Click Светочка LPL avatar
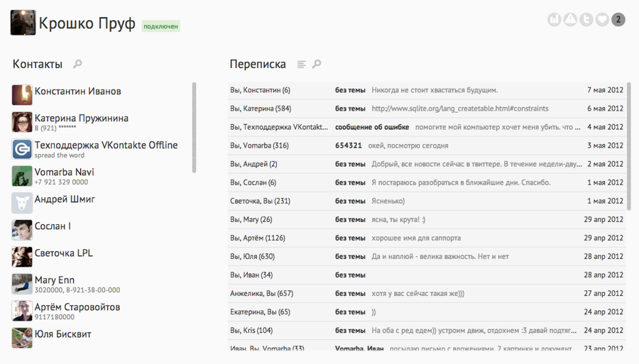Image resolution: width=639 pixels, height=364 pixels. tap(22, 257)
